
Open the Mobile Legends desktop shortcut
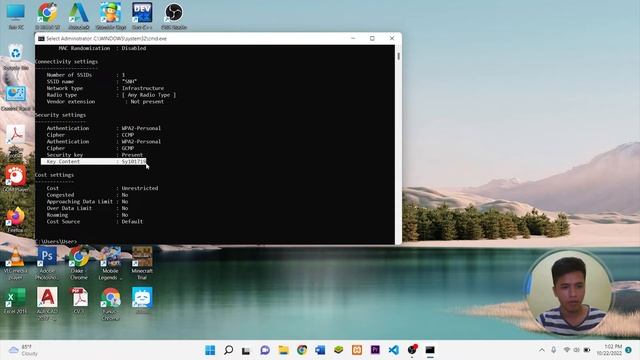tap(110, 263)
